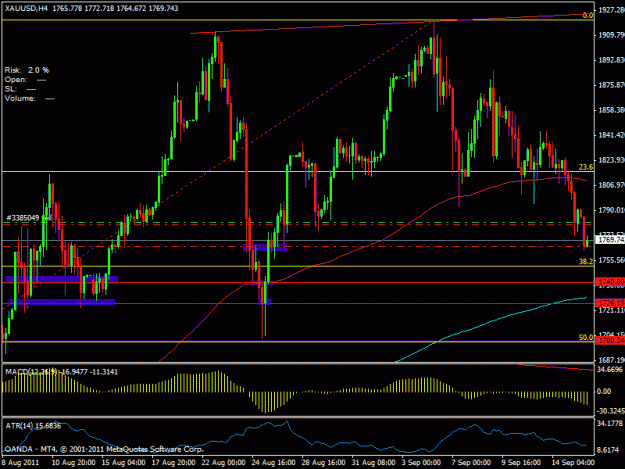The width and height of the screenshot is (625, 469).
Task: Click the 1927.28 price scale value
Action: (x=611, y=10)
